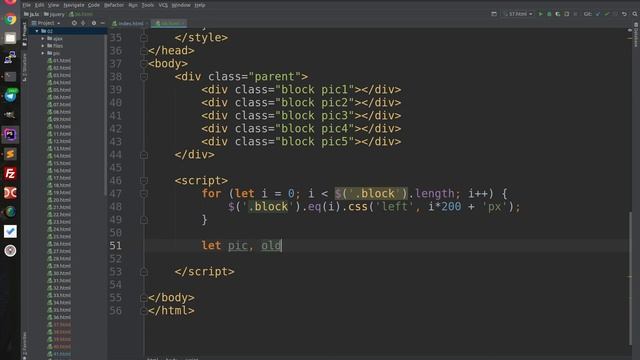Open the Navigate menu
Screen dimensions: 640x360
coord(73,5)
